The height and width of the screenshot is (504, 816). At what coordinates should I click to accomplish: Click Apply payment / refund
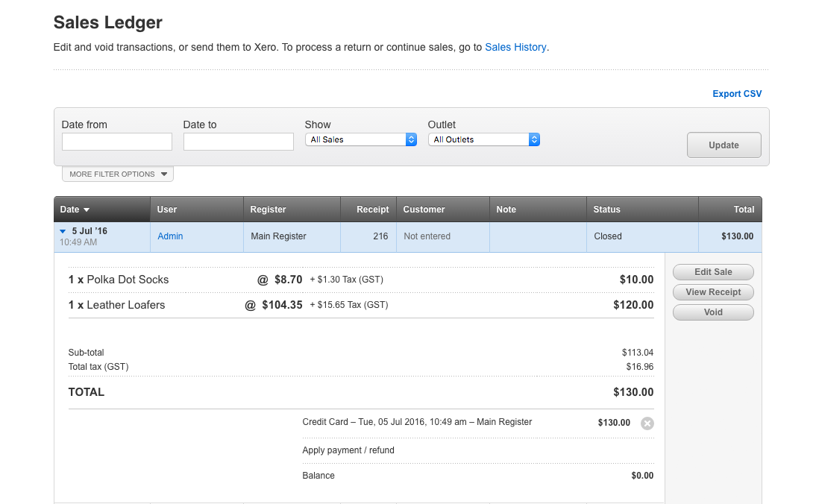pos(348,450)
